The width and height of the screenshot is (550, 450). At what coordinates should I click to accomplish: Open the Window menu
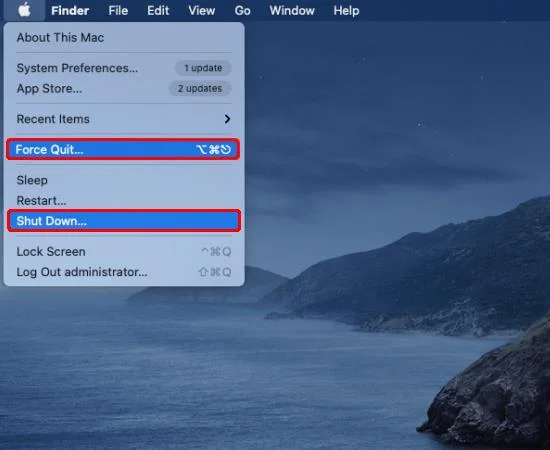tap(292, 11)
